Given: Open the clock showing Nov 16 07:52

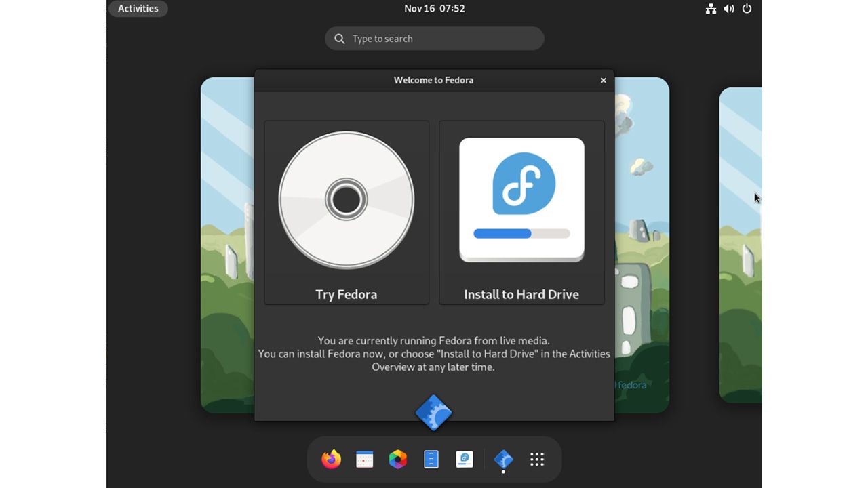Looking at the screenshot, I should tap(435, 9).
